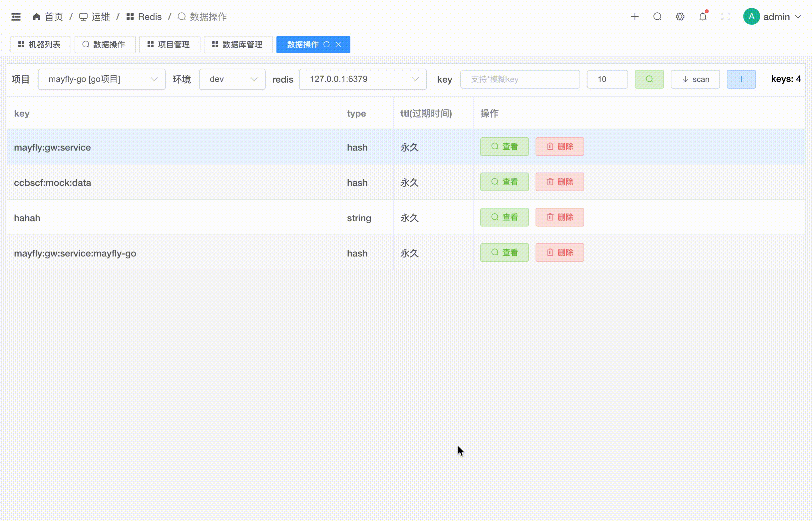
Task: Expand the redis 127.0.0.1:6379 selector
Action: tap(363, 79)
